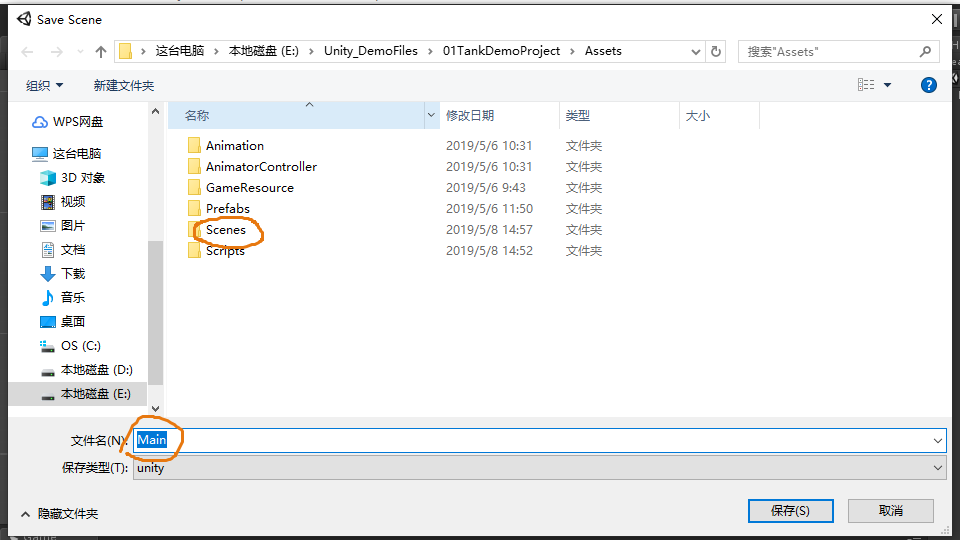Select the AnimatorController folder
Viewport: 960px width, 540px height.
(x=261, y=167)
